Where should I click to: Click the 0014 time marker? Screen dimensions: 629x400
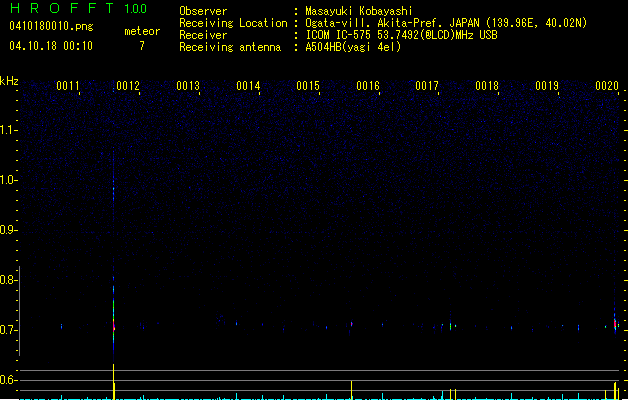(x=248, y=86)
